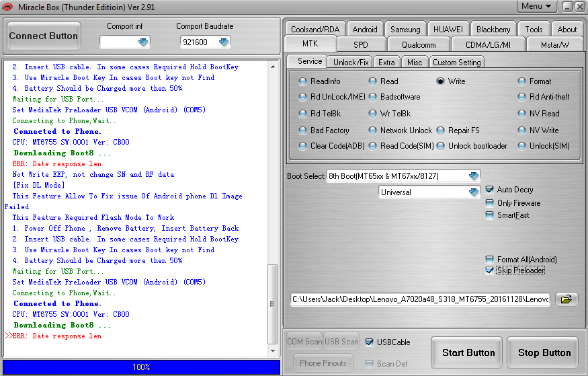
Task: Select the Repair FS radio option
Action: 440,130
